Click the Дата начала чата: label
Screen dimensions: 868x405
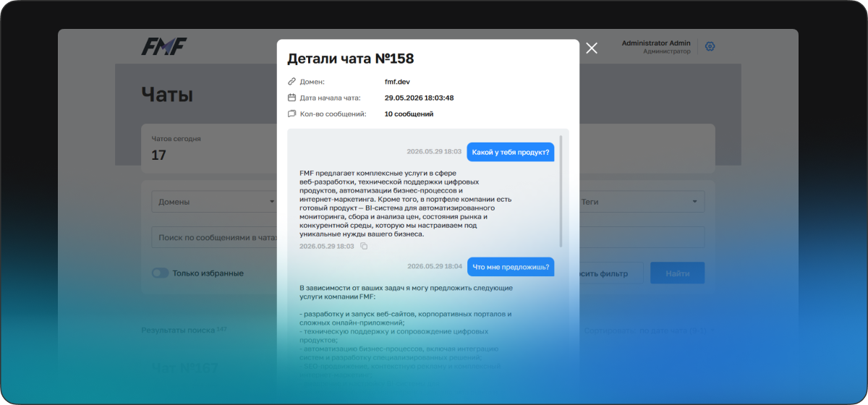point(331,98)
